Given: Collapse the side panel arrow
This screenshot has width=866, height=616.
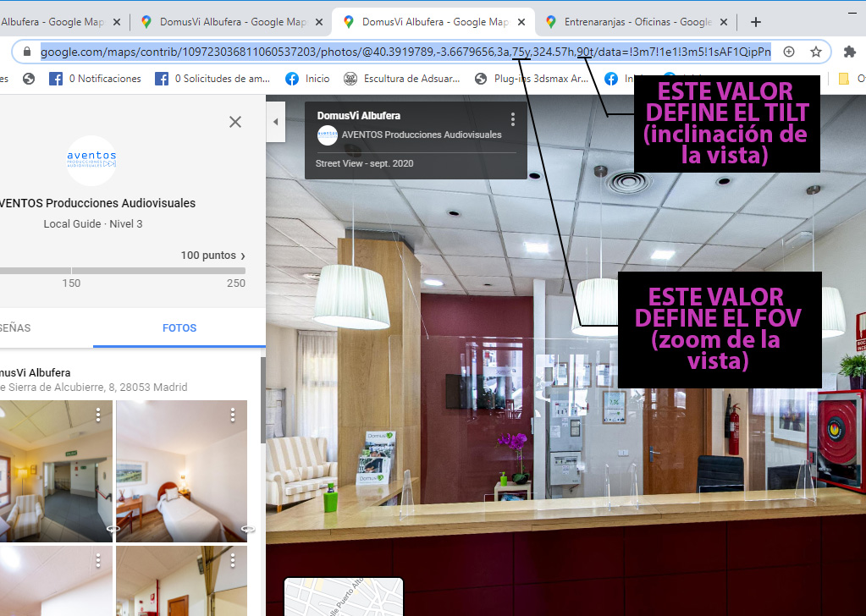Looking at the screenshot, I should tap(276, 122).
